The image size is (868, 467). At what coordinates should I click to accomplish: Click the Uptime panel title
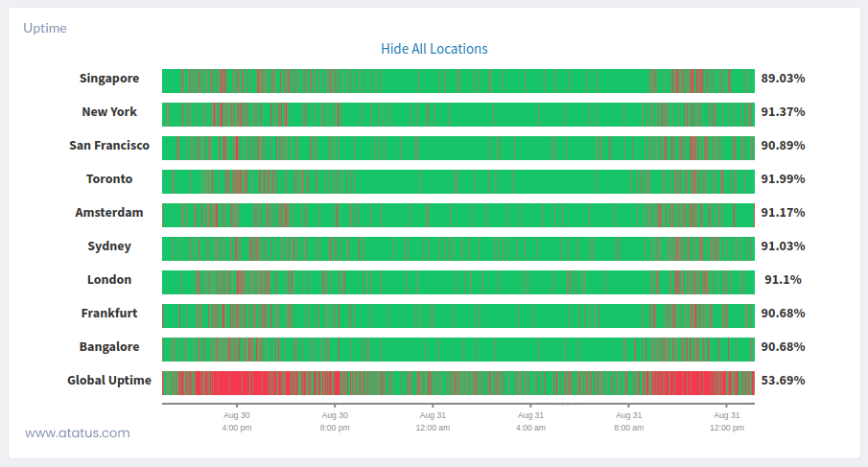click(x=45, y=28)
